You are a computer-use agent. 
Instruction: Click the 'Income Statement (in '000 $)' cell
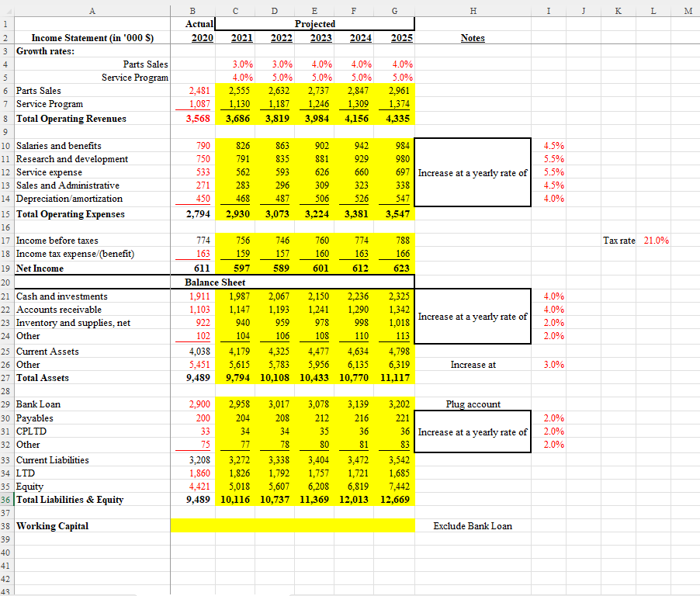92,38
